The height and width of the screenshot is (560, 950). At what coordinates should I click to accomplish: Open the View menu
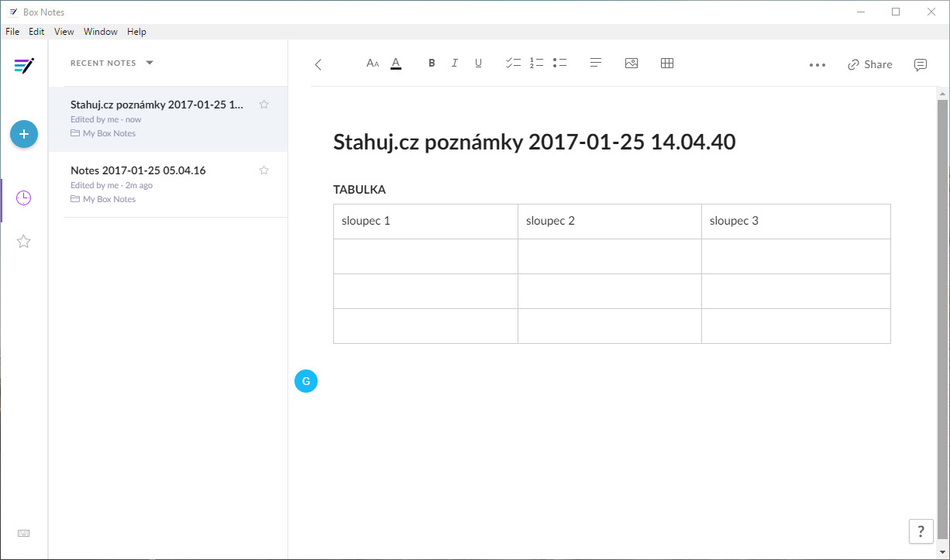pyautogui.click(x=64, y=32)
